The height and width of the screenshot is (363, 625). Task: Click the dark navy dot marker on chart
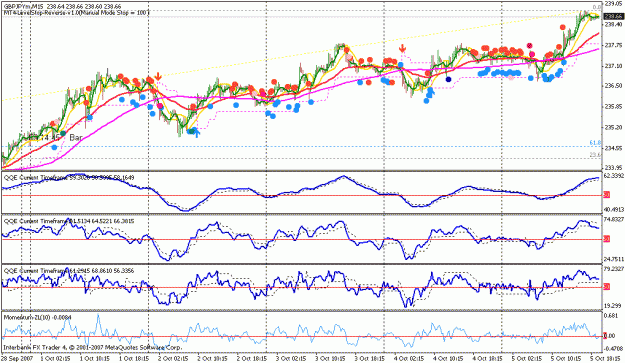448,79
